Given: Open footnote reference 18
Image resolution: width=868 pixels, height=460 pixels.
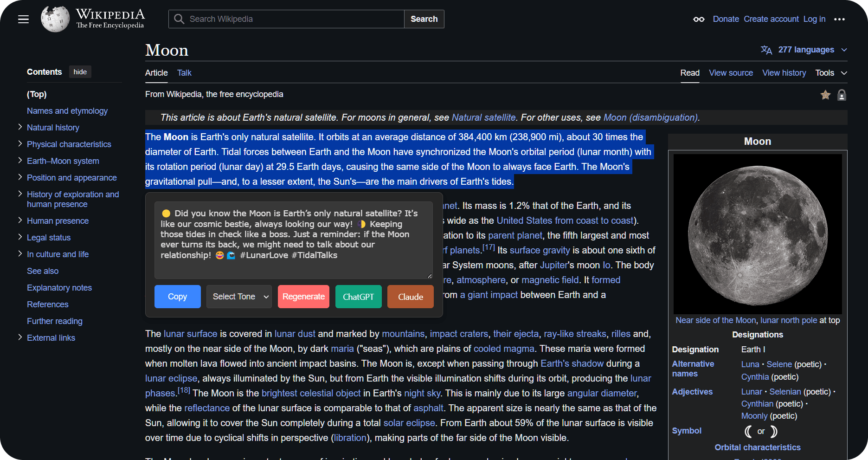Looking at the screenshot, I should click(184, 390).
